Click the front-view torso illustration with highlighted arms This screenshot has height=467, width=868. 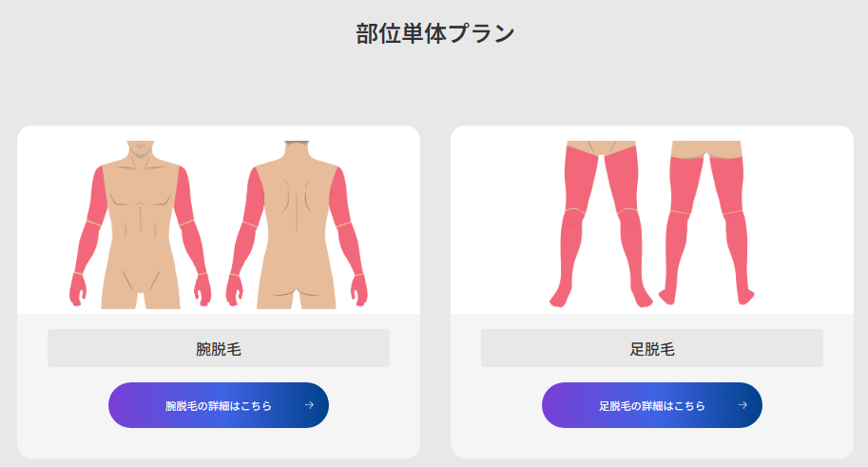[x=140, y=224]
